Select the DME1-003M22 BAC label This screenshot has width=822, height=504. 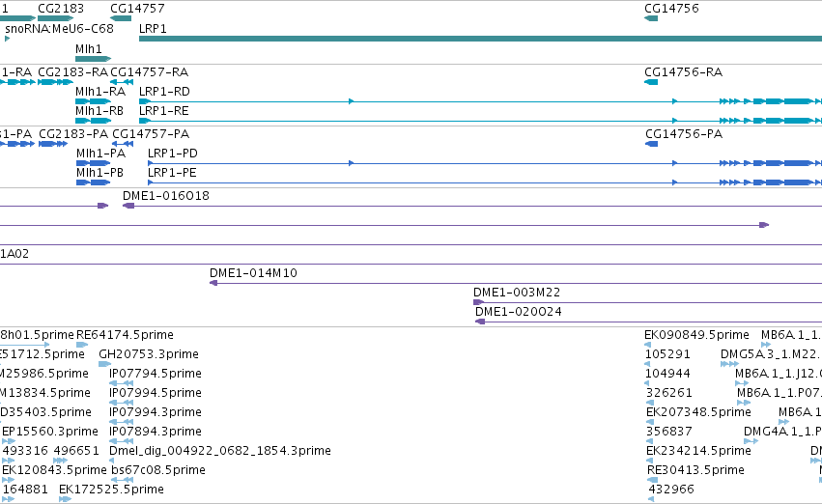(517, 293)
